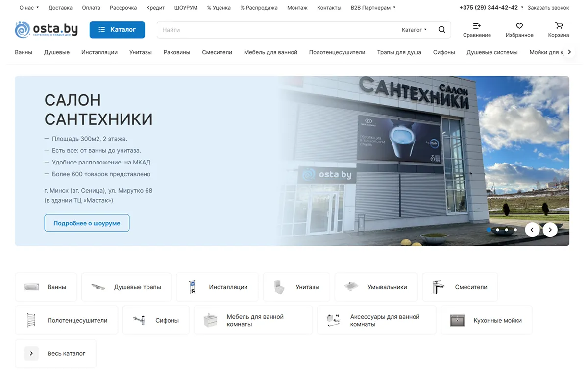Expand the B2B Партнерам dropdown

(373, 8)
